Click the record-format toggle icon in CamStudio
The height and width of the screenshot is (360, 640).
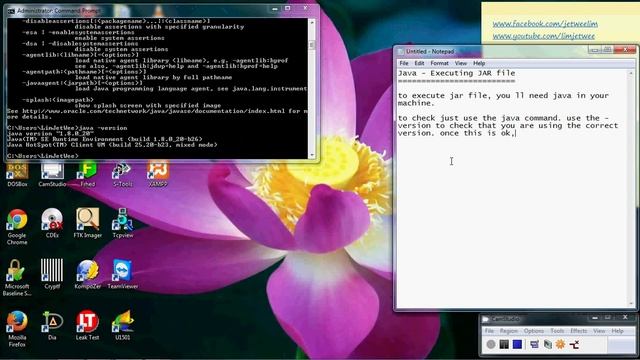[x=547, y=344]
